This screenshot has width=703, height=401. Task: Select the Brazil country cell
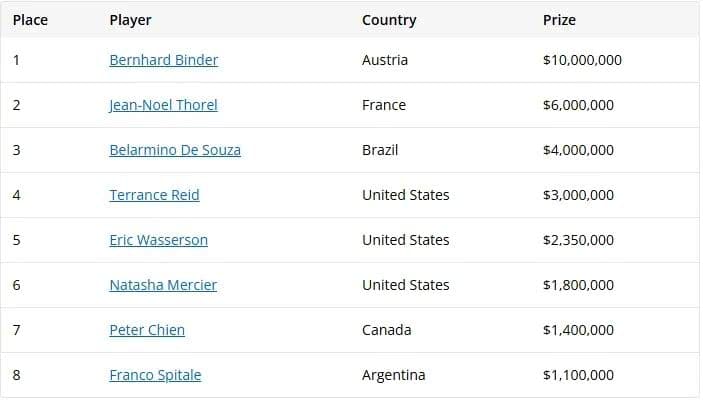[x=380, y=150]
